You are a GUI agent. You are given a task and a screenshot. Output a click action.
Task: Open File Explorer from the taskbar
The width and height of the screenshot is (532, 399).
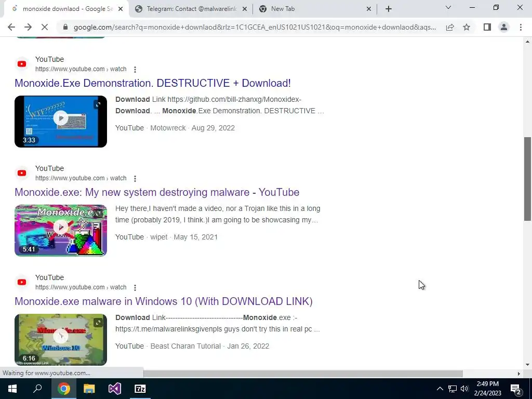(89, 389)
